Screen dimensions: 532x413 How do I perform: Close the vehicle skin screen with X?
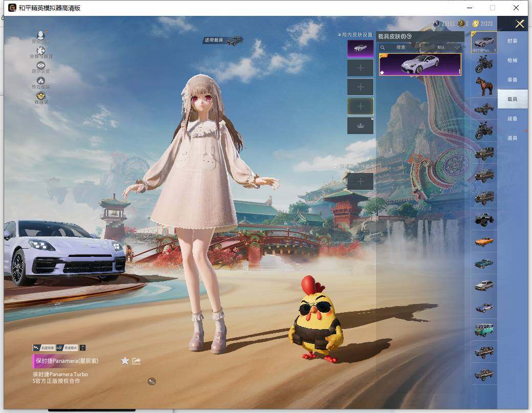click(520, 24)
